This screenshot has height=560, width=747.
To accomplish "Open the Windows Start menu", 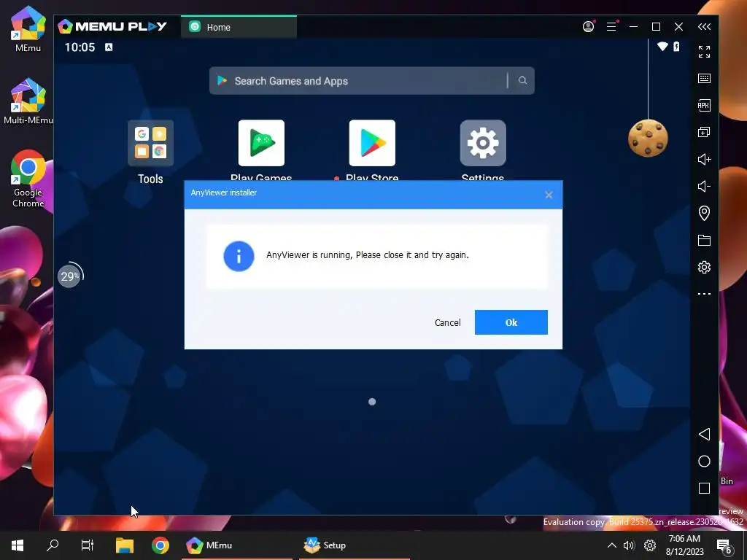I will point(18,545).
